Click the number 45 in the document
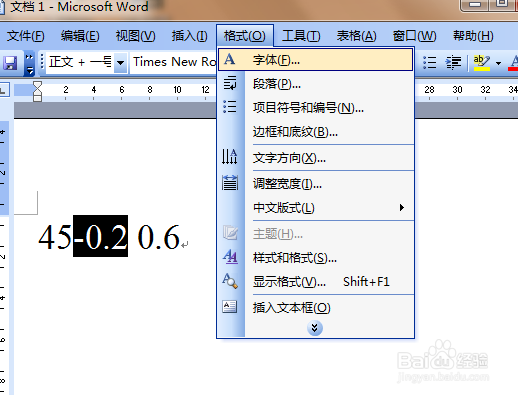Image resolution: width=518 pixels, height=395 pixels. pos(55,237)
